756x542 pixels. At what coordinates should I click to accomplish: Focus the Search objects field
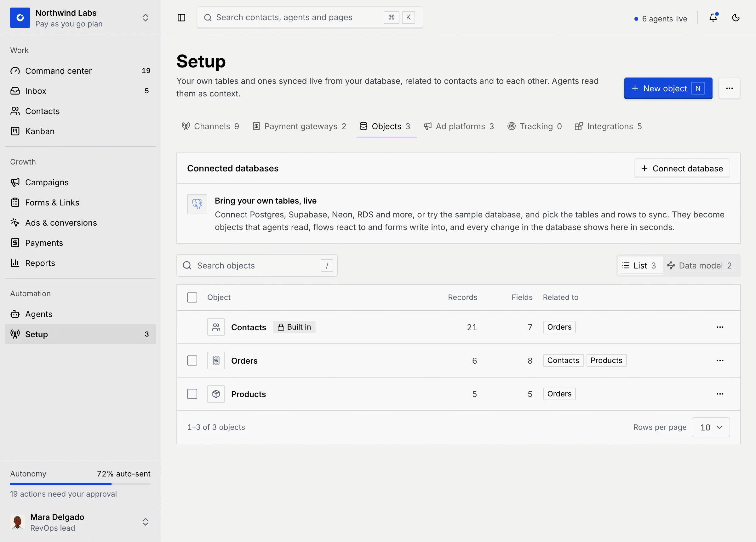click(x=257, y=266)
